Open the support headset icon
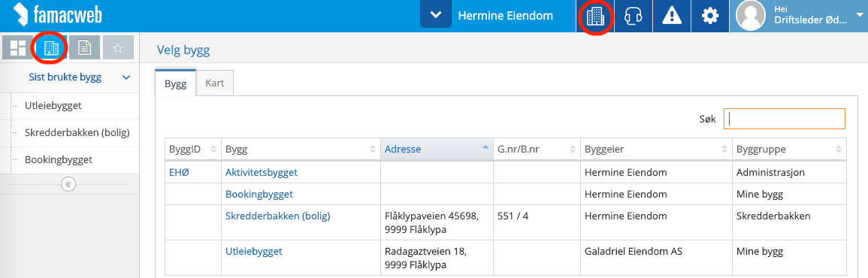 point(634,16)
